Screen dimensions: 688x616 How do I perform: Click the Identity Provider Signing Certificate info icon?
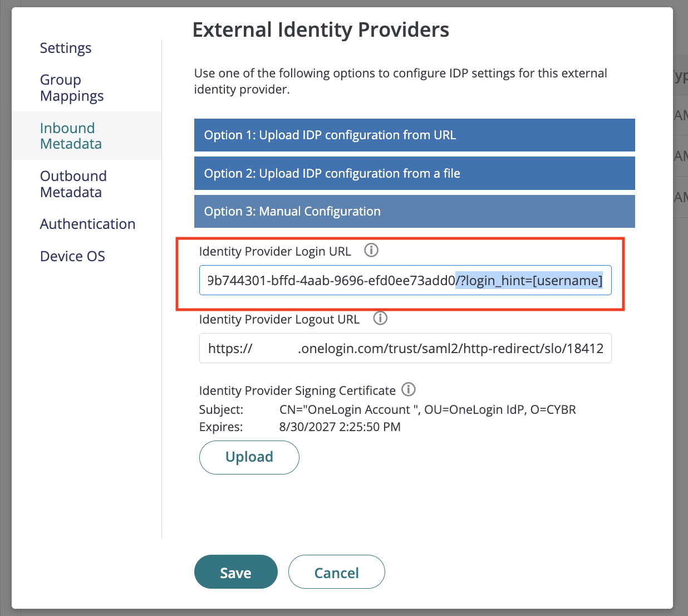tap(409, 389)
